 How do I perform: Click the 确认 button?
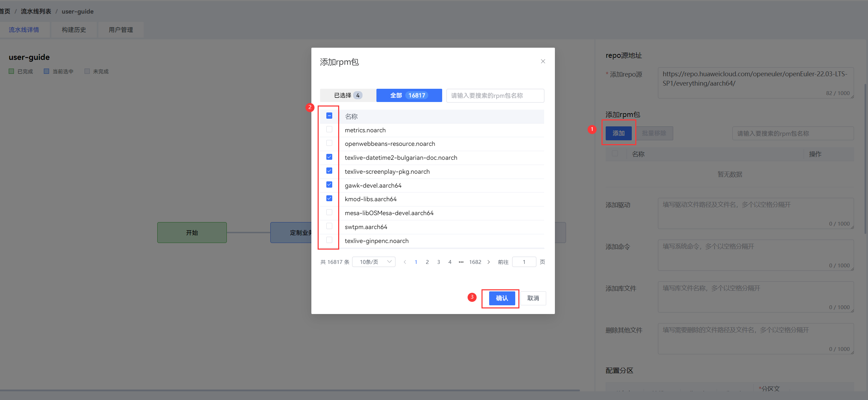[502, 298]
